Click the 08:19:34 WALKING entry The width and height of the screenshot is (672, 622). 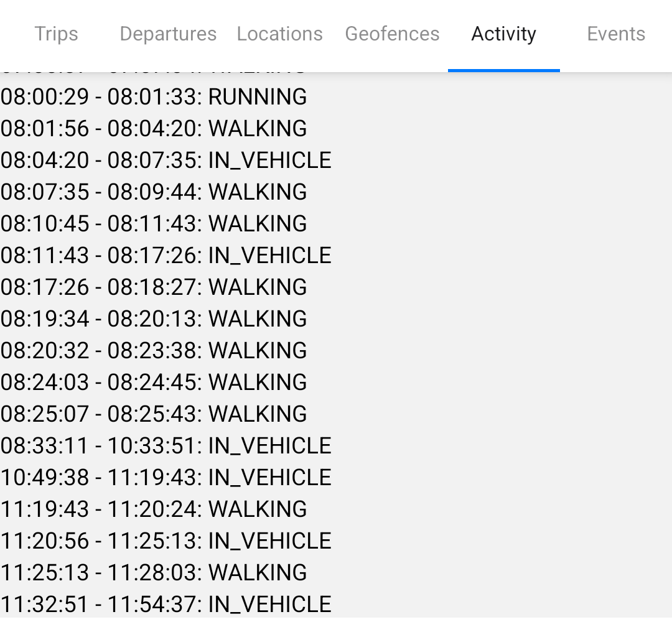click(153, 318)
